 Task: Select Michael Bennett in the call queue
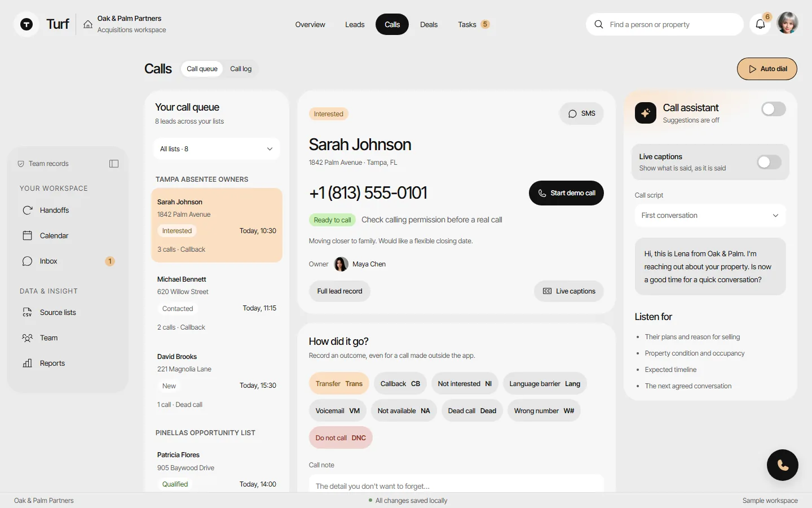pos(217,303)
